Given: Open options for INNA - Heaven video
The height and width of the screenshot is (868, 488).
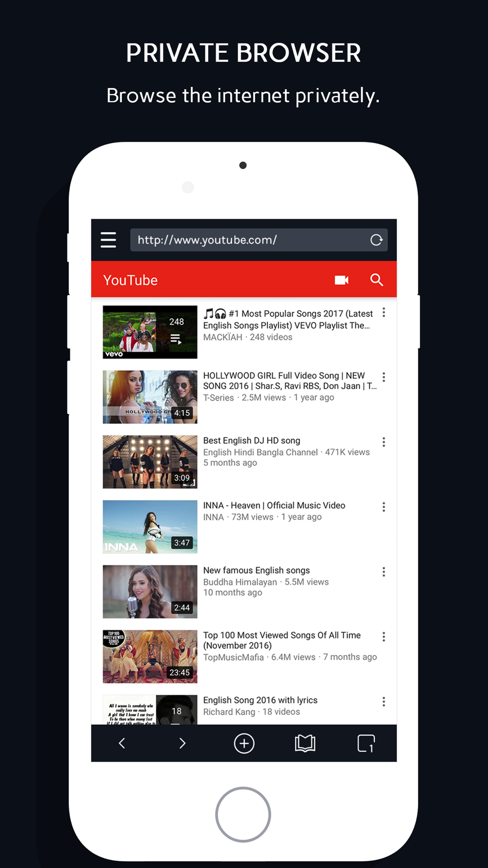Looking at the screenshot, I should (384, 507).
